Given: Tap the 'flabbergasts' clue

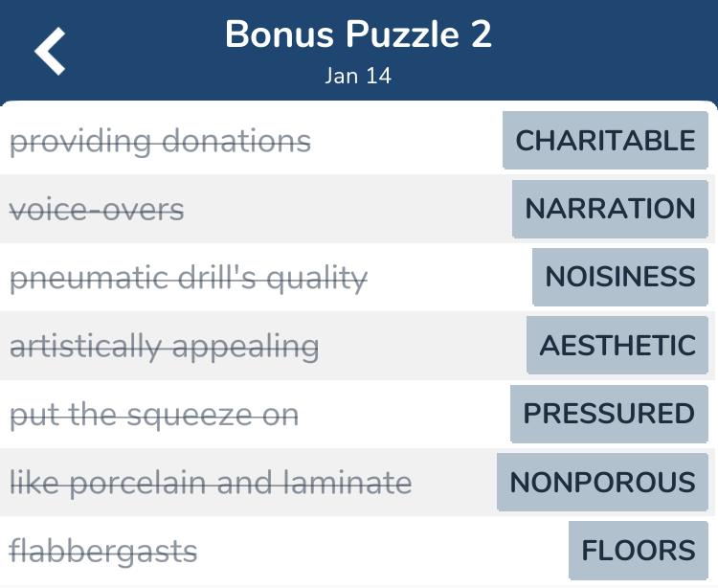Looking at the screenshot, I should click(103, 552).
